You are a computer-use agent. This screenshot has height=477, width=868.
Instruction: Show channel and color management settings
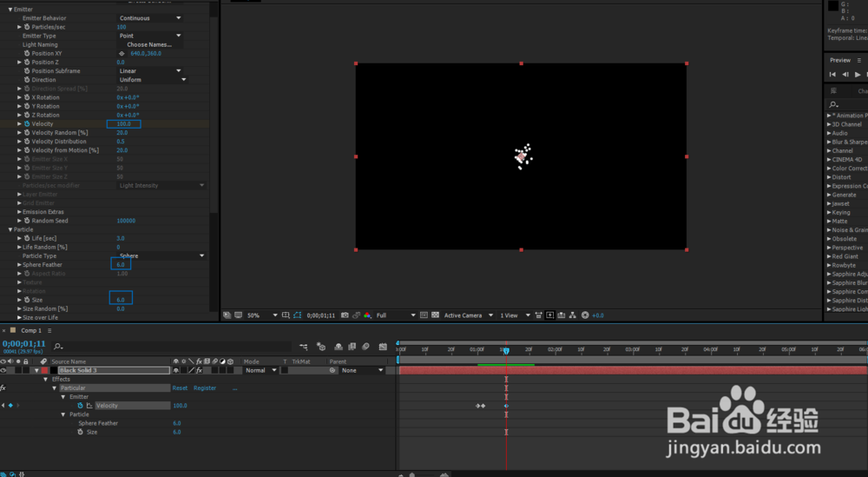[367, 315]
